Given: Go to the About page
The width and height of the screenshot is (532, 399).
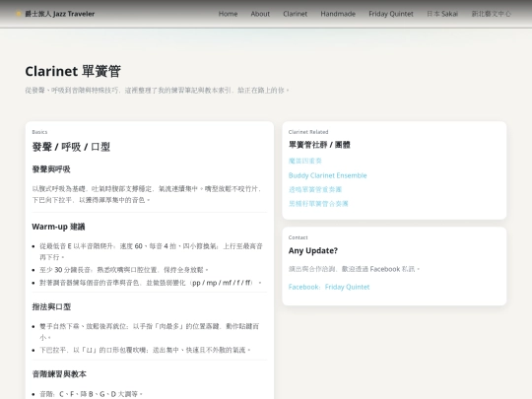Looking at the screenshot, I should pyautogui.click(x=260, y=14).
